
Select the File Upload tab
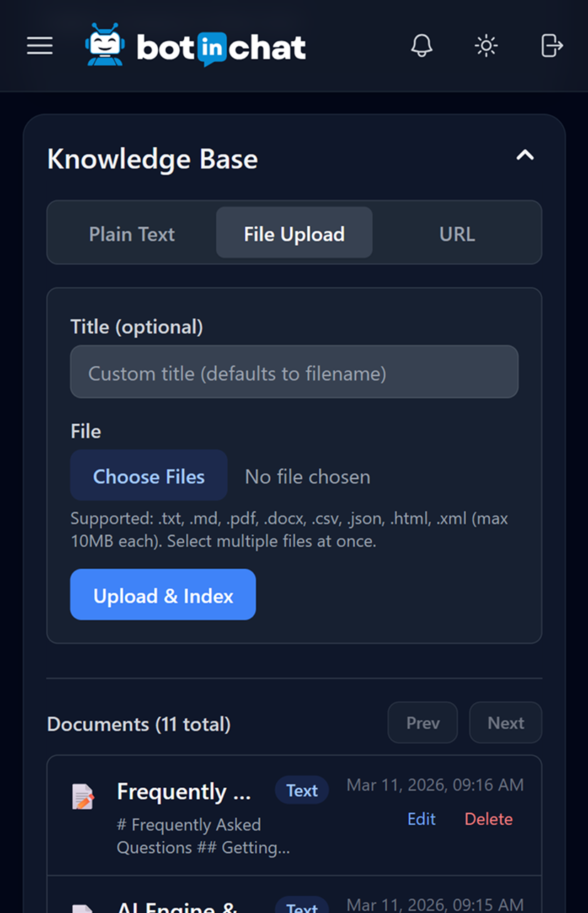click(x=294, y=234)
